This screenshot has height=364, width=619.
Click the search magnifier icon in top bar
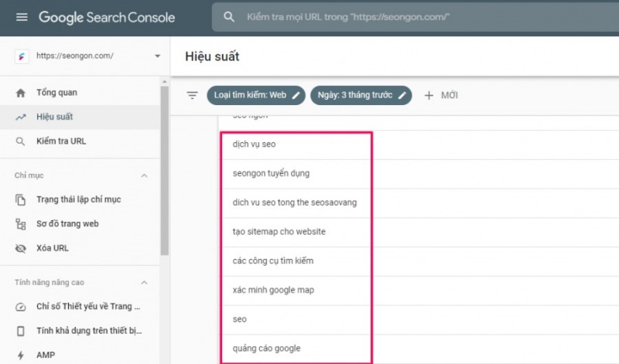(229, 17)
